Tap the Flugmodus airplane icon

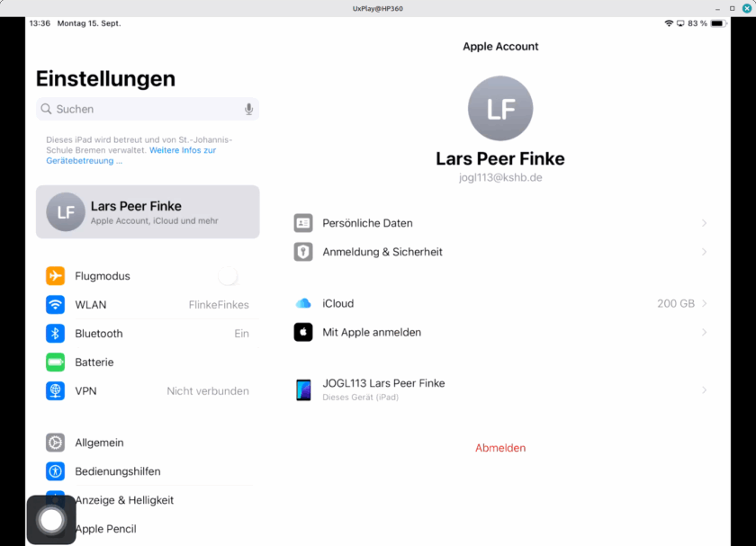pyautogui.click(x=56, y=275)
